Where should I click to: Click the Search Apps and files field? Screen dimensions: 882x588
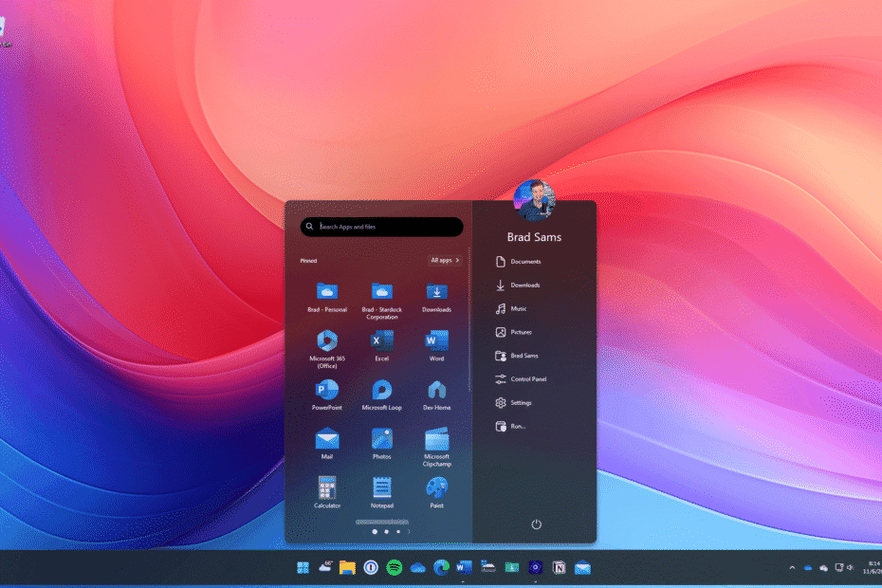380,227
